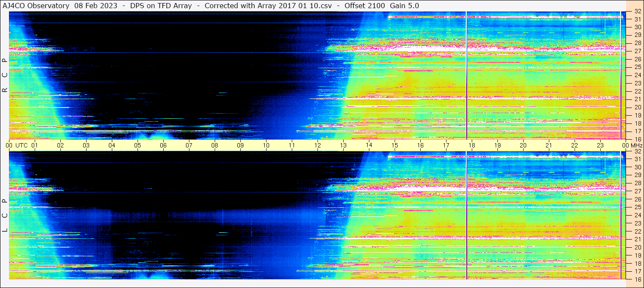Select the 24 MHz label of LCP panel
The image size is (644, 288).
(638, 215)
